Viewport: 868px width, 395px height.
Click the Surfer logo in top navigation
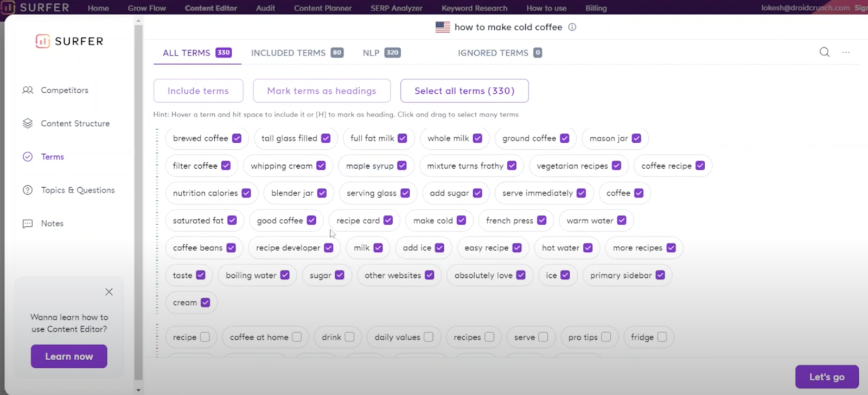point(36,8)
